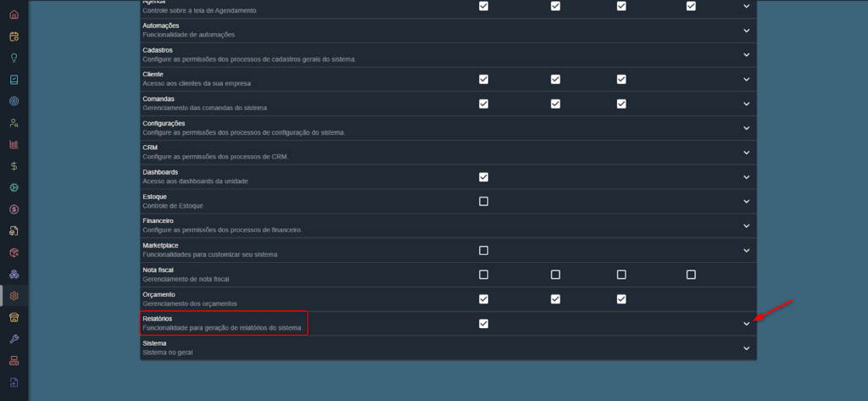Expand the Relatórios row chevron
The height and width of the screenshot is (401, 868).
(x=746, y=323)
